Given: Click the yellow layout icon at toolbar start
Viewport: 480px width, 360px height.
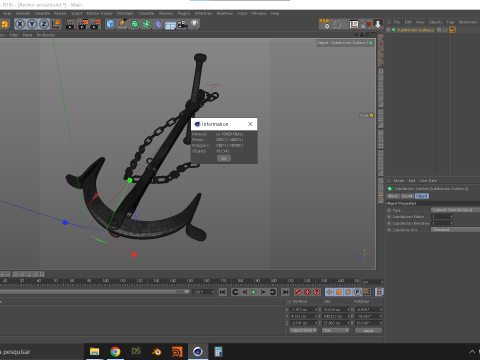Looking at the screenshot, I should [5, 24].
